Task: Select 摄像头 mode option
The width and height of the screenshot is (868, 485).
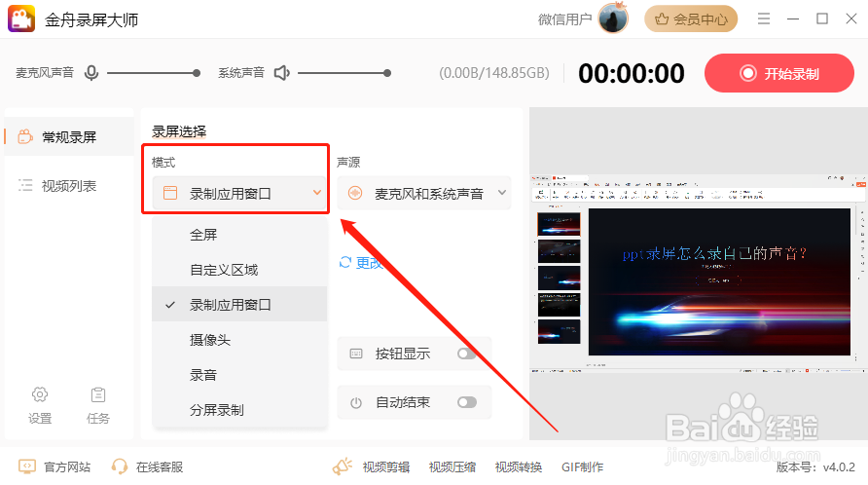Action: 239,339
